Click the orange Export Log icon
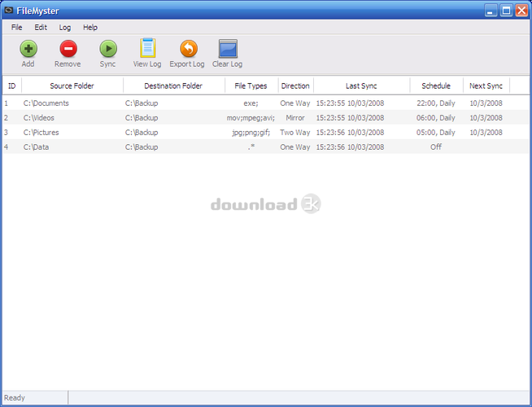532x407 pixels. pos(188,49)
